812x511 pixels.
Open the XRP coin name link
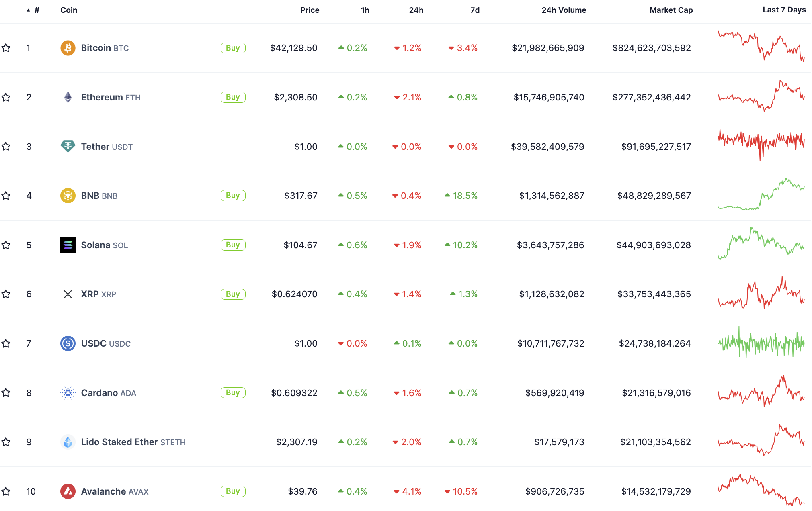tap(98, 294)
